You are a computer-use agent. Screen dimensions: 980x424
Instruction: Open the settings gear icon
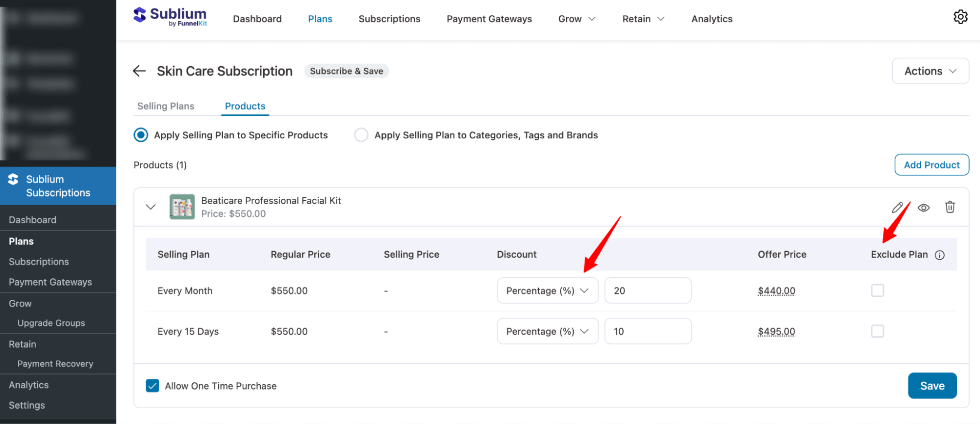pyautogui.click(x=960, y=17)
